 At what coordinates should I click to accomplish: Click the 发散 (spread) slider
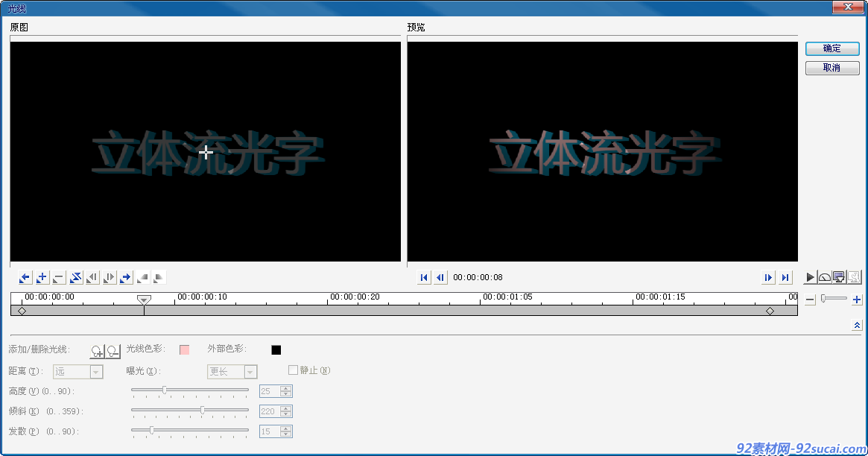click(190, 431)
